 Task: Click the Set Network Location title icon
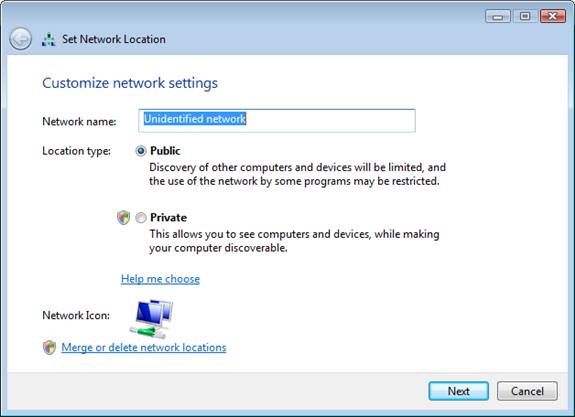tap(48, 40)
